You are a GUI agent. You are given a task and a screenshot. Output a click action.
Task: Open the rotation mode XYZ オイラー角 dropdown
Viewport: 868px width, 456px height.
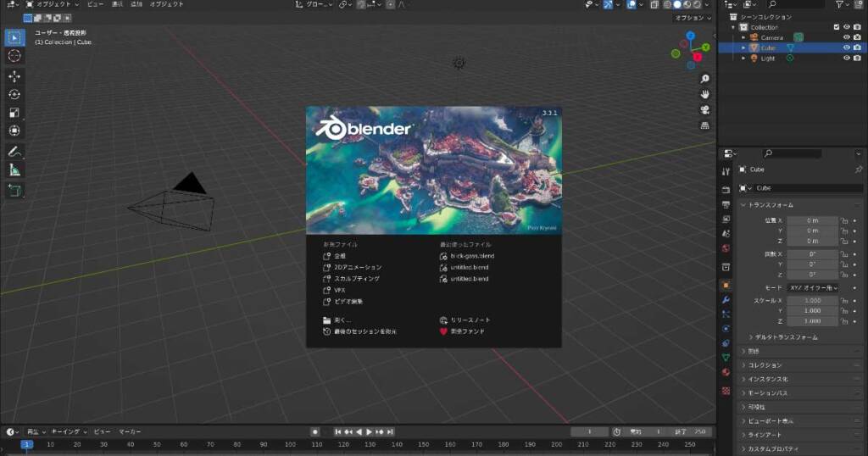click(813, 288)
